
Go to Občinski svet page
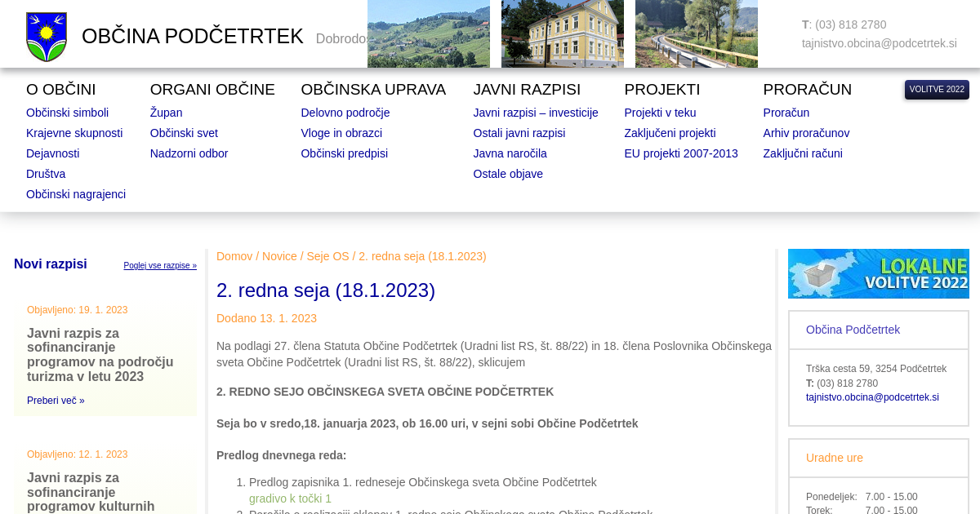click(x=184, y=133)
